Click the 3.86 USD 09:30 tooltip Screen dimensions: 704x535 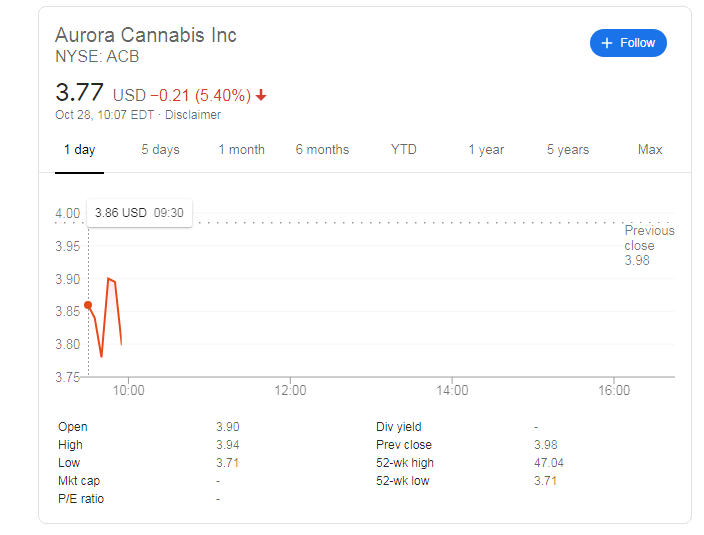tap(139, 213)
